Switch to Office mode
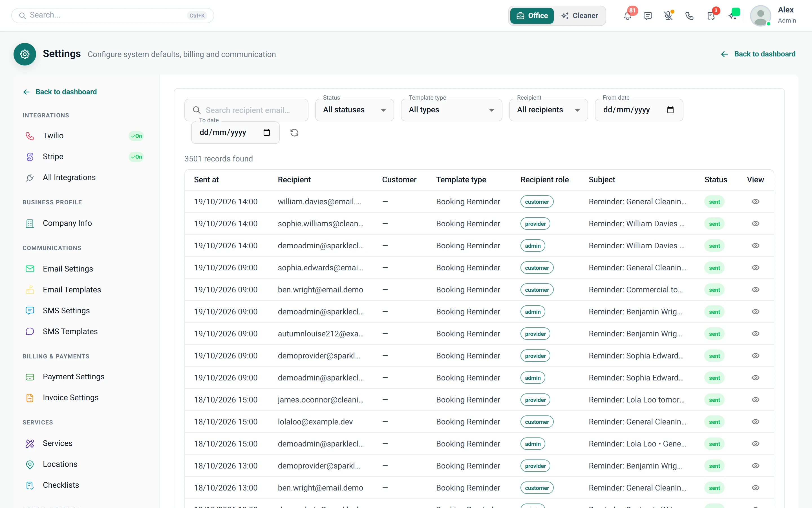The height and width of the screenshot is (508, 812). click(x=532, y=16)
